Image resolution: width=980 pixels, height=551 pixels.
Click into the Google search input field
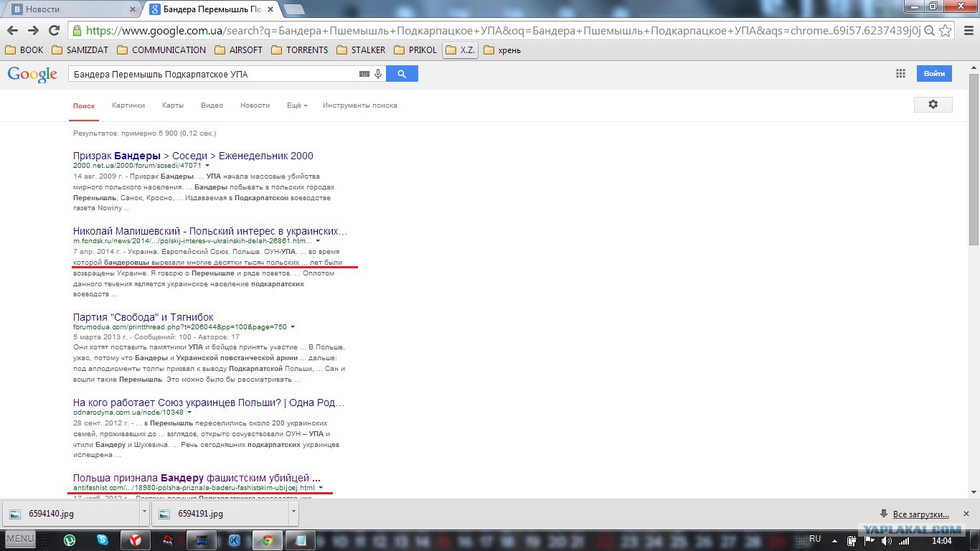(214, 74)
